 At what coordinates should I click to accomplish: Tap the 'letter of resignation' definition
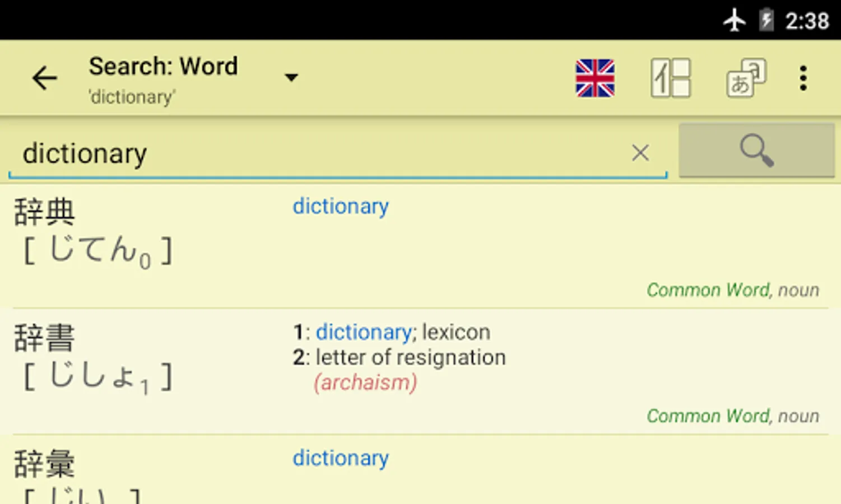[410, 357]
